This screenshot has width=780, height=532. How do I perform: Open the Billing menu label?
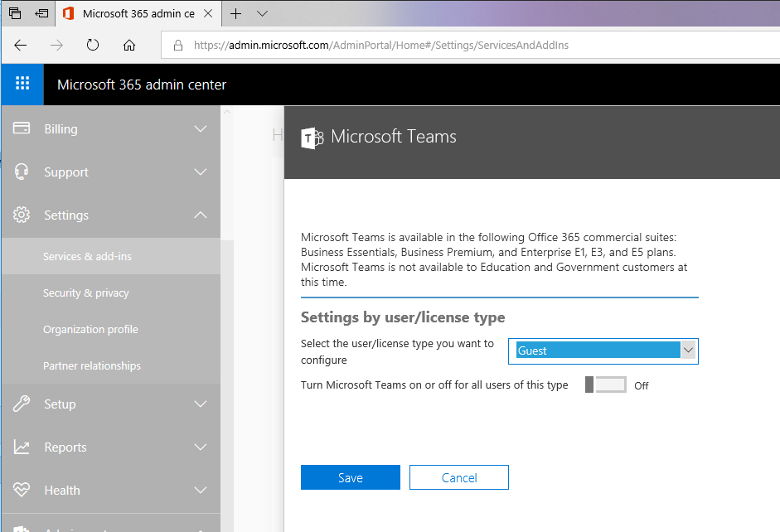pos(61,128)
